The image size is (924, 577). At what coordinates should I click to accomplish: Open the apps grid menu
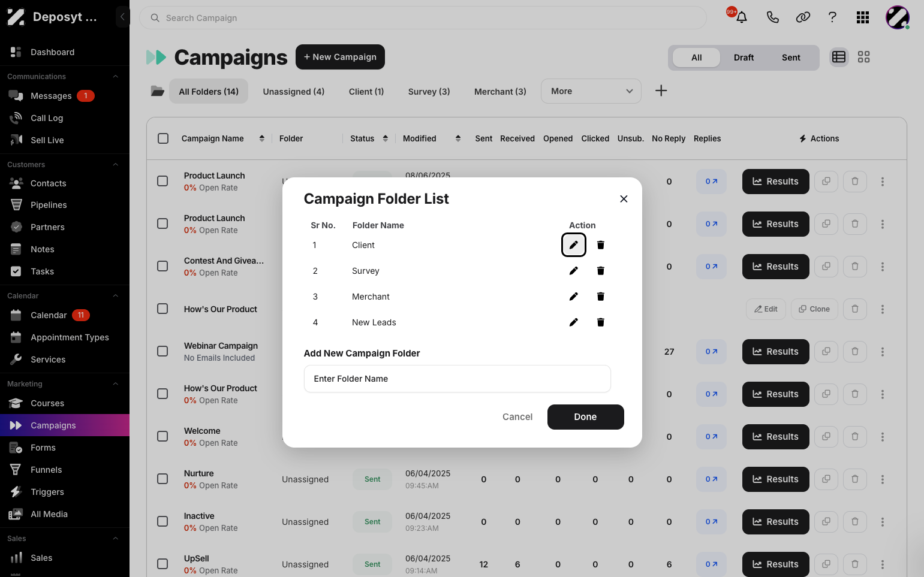pyautogui.click(x=863, y=17)
